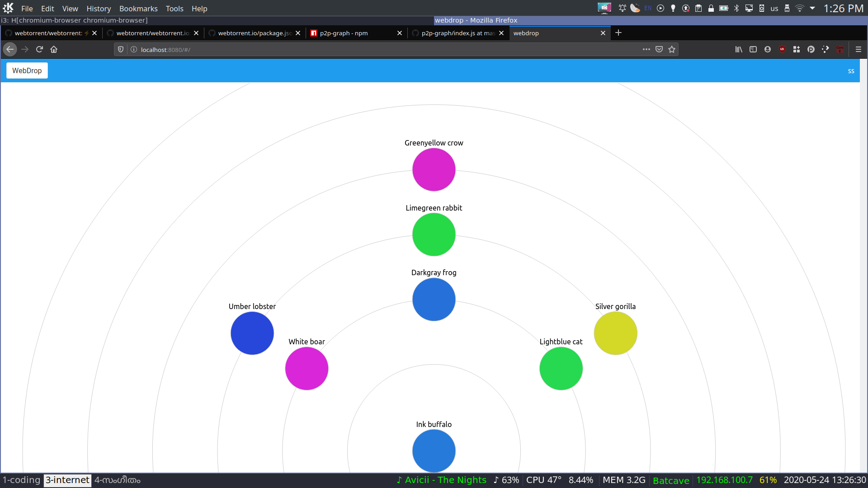Open page actions three-dots menu
868x488 pixels.
click(x=646, y=49)
